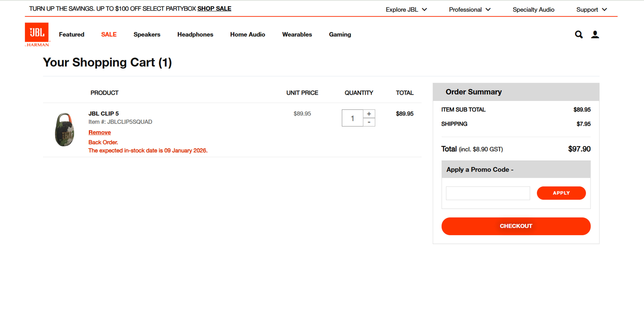Click the QUANTITY column header
Screen dimensions: 644x309
tap(359, 93)
